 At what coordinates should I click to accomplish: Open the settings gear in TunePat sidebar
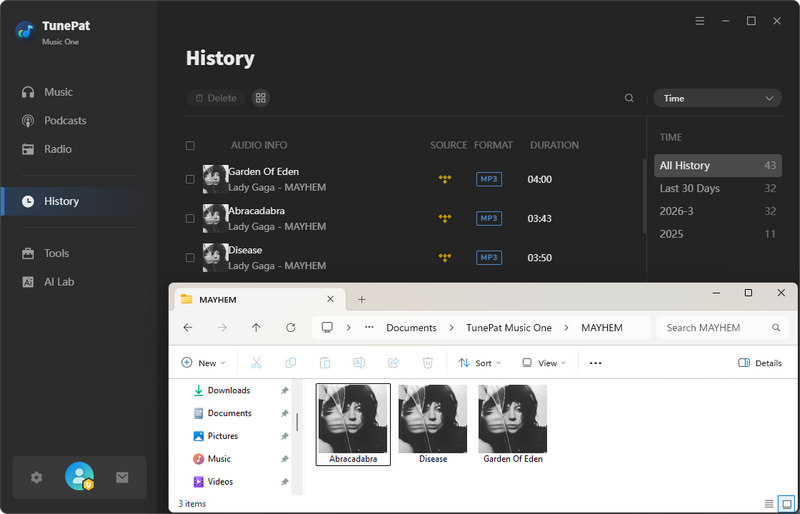coord(37,478)
